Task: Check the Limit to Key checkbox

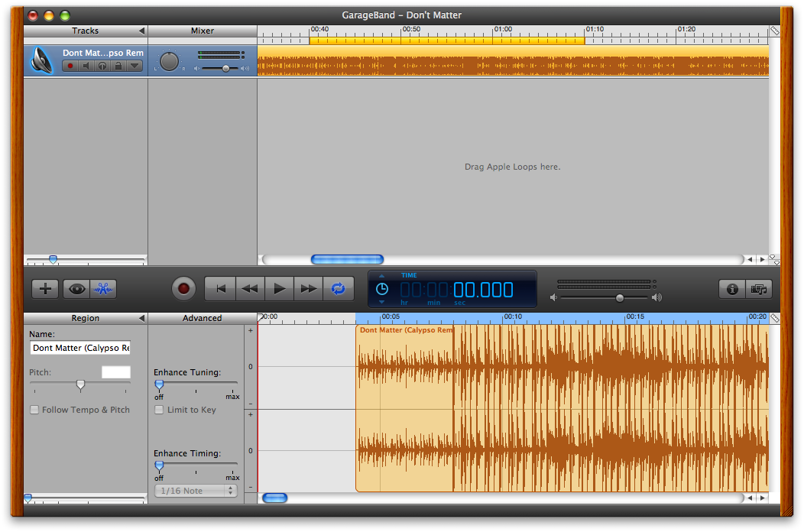Action: pyautogui.click(x=159, y=410)
